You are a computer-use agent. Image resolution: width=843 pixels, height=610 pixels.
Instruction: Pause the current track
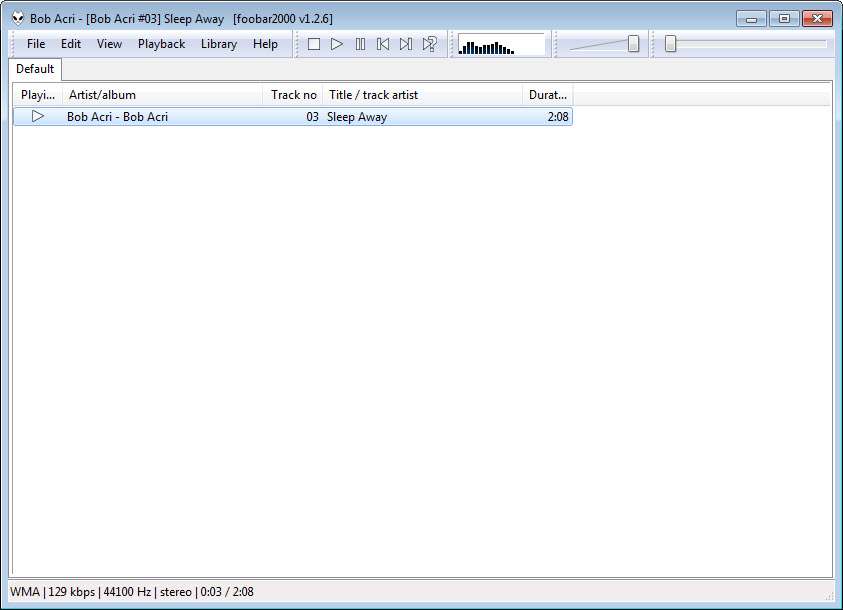(360, 44)
